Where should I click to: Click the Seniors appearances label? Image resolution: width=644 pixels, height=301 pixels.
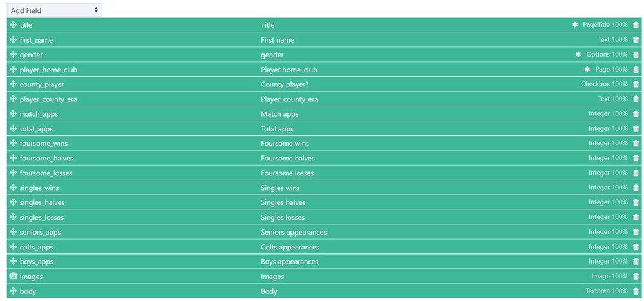[294, 232]
